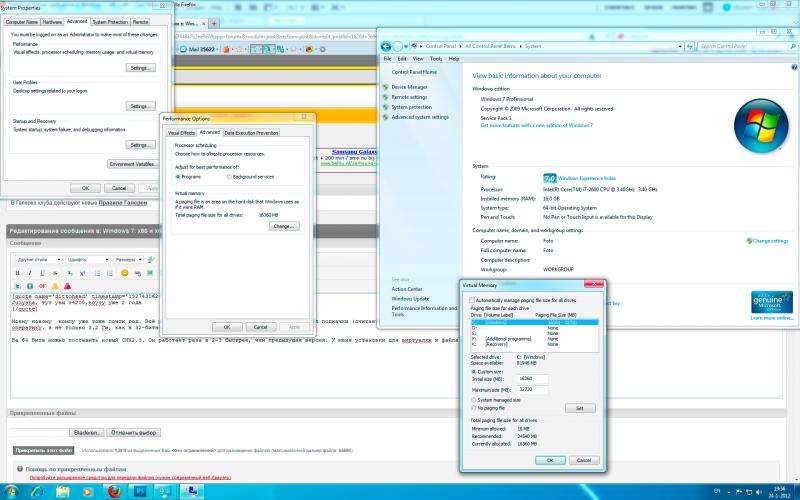Expand the Control Panel address bar dropdown arrow
The image size is (800, 500).
click(x=680, y=46)
